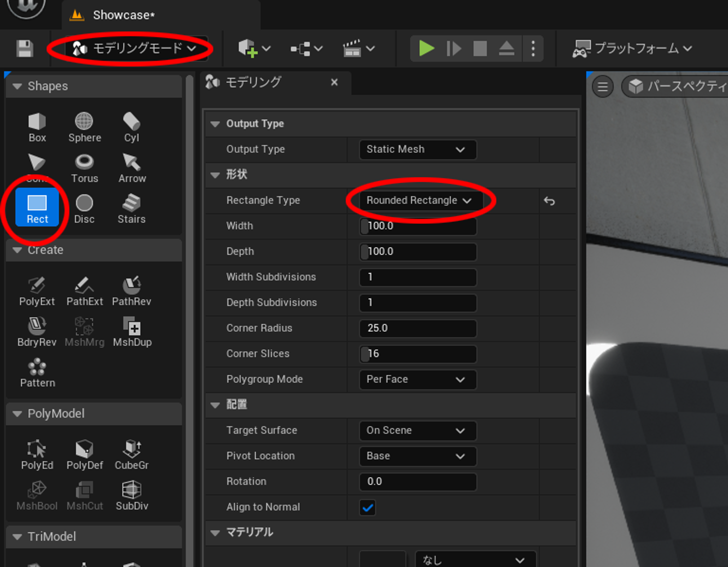Screen dimensions: 728x567
Task: Open the play options three-dot menu
Action: coord(533,48)
